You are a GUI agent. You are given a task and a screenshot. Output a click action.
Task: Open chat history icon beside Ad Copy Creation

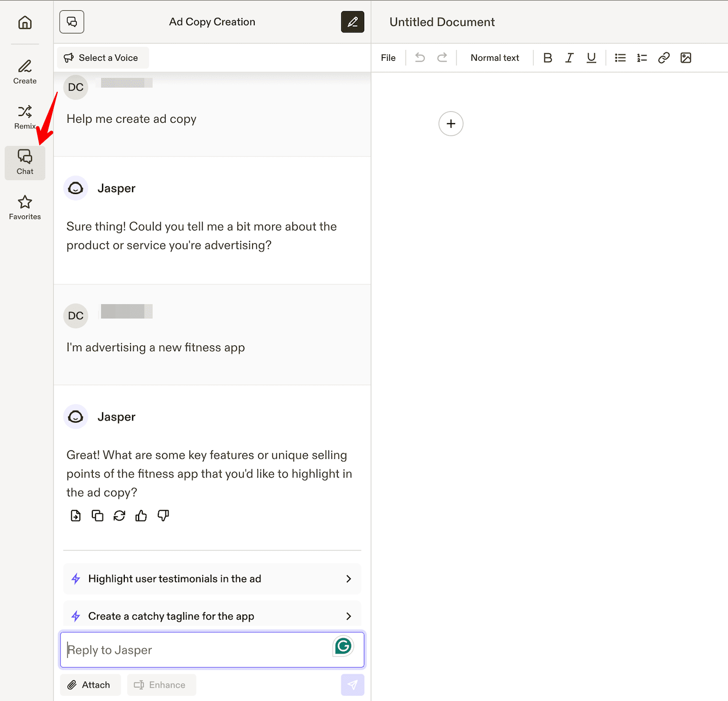[72, 22]
